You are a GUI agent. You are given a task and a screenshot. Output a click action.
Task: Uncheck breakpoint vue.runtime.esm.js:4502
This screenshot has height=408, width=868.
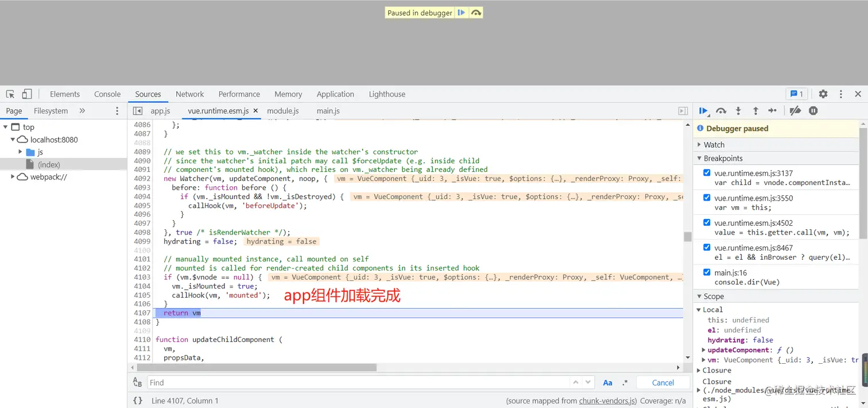(x=707, y=222)
